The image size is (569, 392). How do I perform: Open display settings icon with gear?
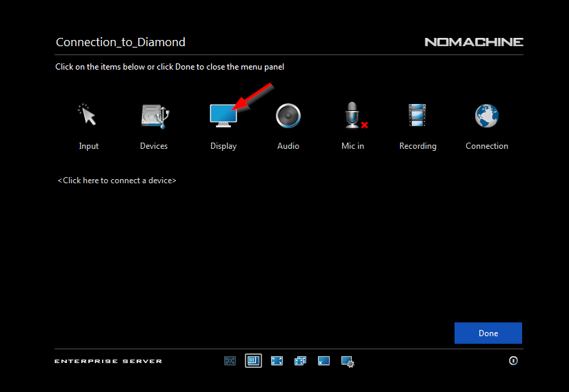(x=348, y=362)
